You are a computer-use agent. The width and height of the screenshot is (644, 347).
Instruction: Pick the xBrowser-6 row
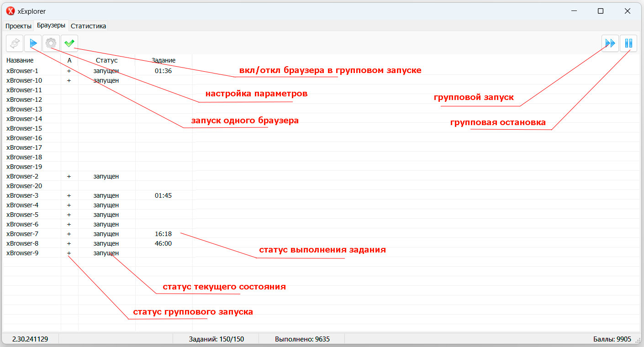coord(98,224)
